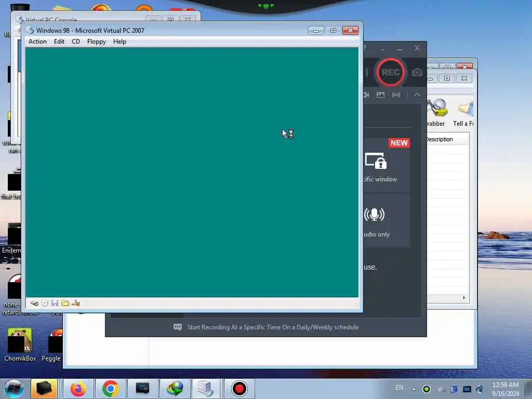Choose the audio only recording option

pyautogui.click(x=387, y=220)
